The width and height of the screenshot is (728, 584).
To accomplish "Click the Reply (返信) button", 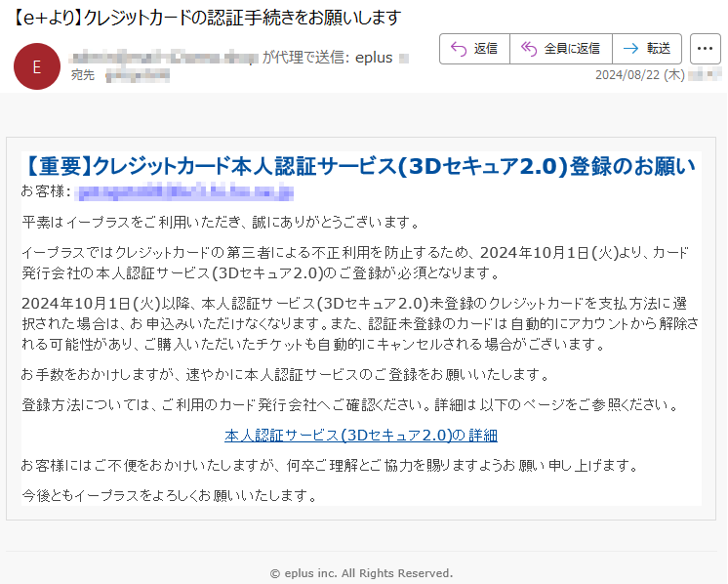I will [474, 48].
